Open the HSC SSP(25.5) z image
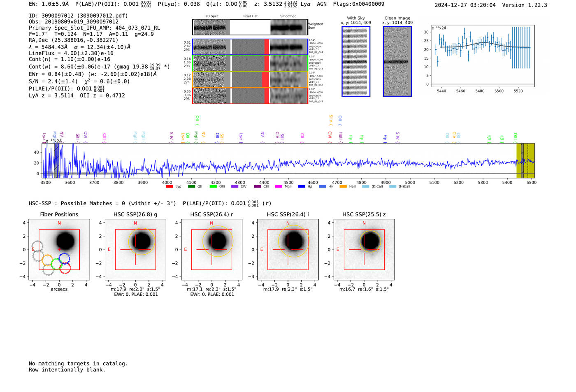Viewport: 576px width, 392px height. tap(364, 250)
